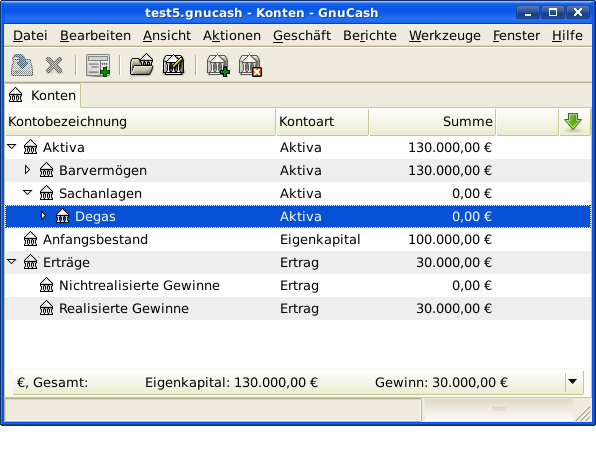Click the bank icon beside Erträge
Screen dimensions: 596x468
click(30, 262)
